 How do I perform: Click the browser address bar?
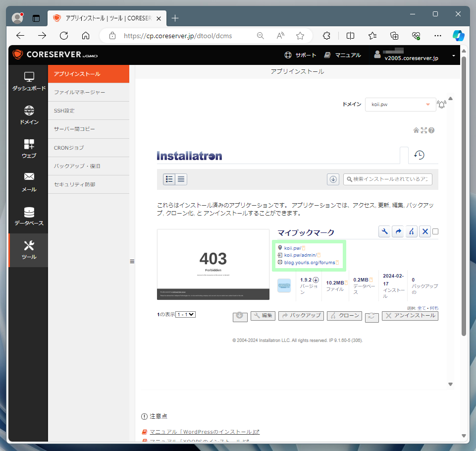point(178,36)
